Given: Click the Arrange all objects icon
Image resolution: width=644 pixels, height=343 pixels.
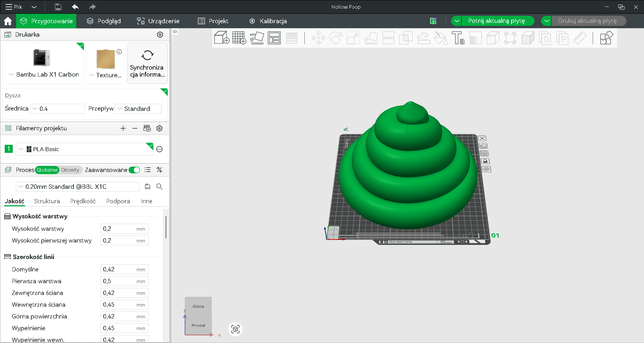Looking at the screenshot, I should [275, 38].
